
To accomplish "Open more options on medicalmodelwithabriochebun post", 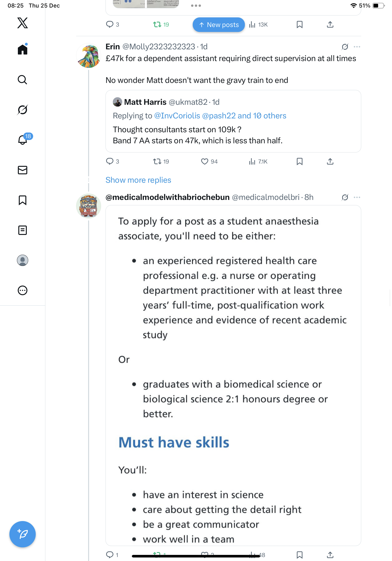I will [357, 197].
